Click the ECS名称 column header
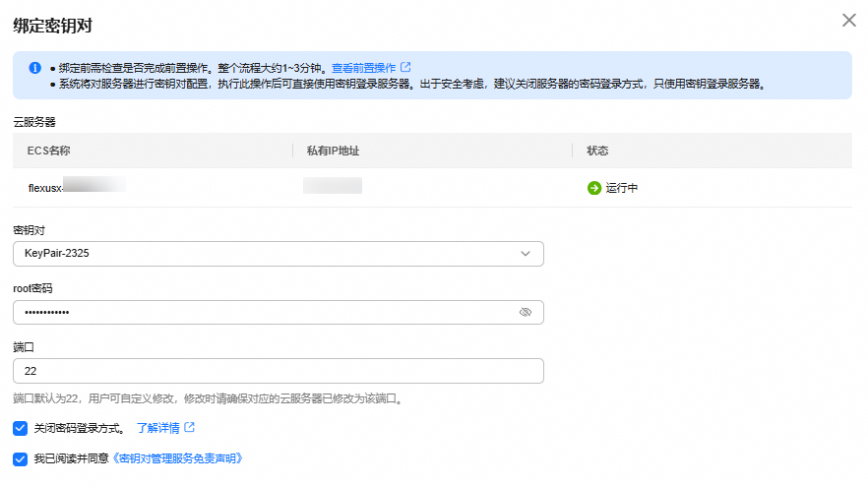Image resolution: width=868 pixels, height=486 pixels. click(49, 151)
